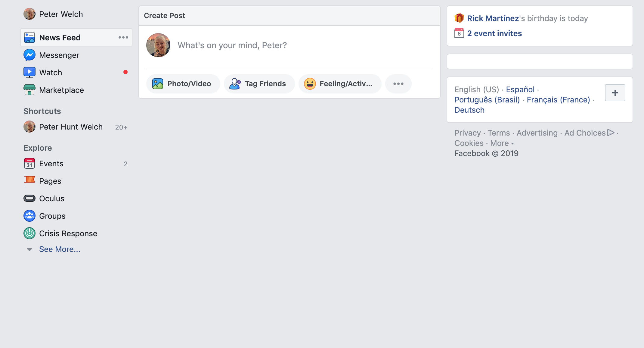Open the Privacy footer link
The width and height of the screenshot is (644, 348).
tap(468, 133)
